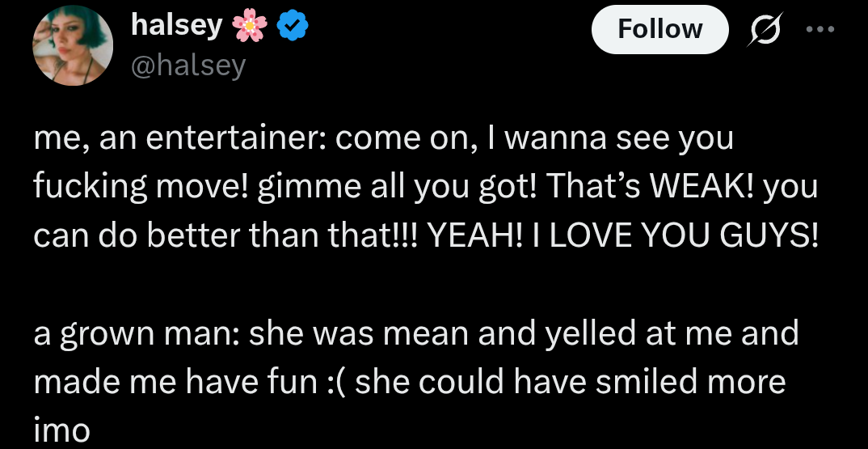Click the @halsey handle
The image size is (868, 449).
point(188,65)
